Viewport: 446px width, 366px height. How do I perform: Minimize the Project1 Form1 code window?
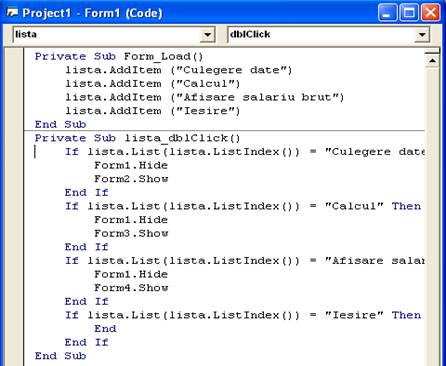(387, 13)
